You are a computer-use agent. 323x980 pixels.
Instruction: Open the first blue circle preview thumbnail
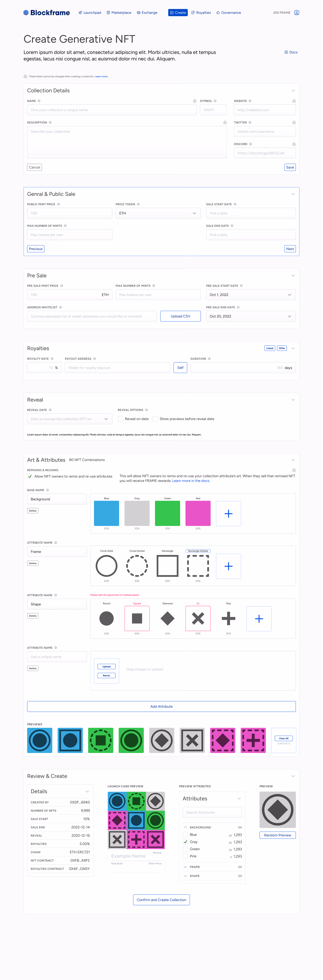coord(39,740)
